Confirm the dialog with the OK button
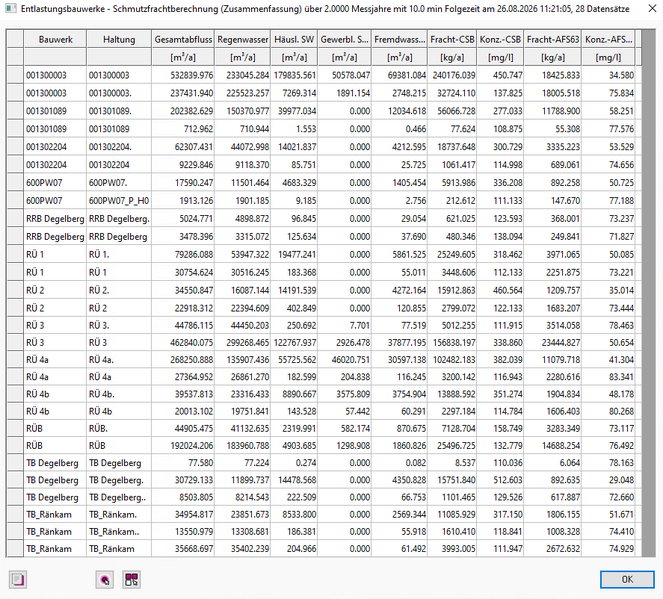Screen dimensions: 663x599 [x=627, y=579]
